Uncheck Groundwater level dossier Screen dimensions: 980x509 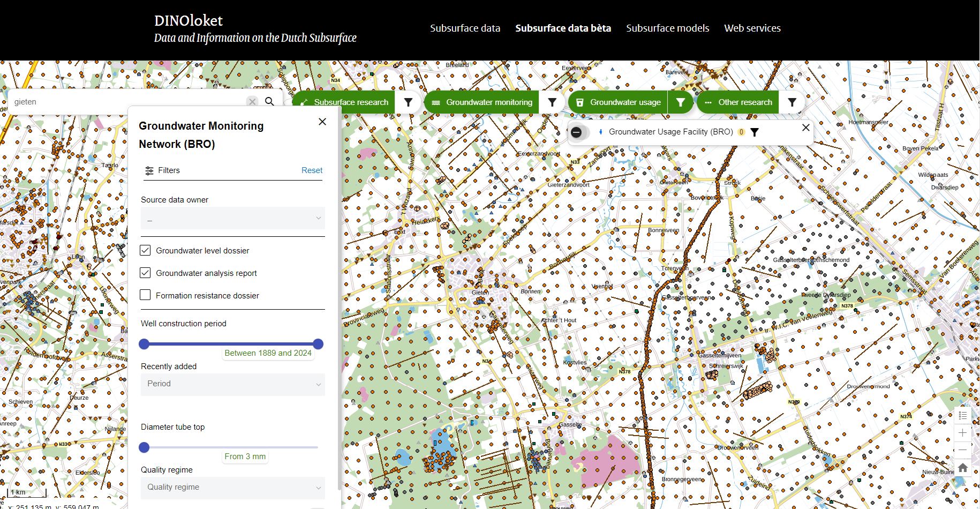pyautogui.click(x=145, y=250)
